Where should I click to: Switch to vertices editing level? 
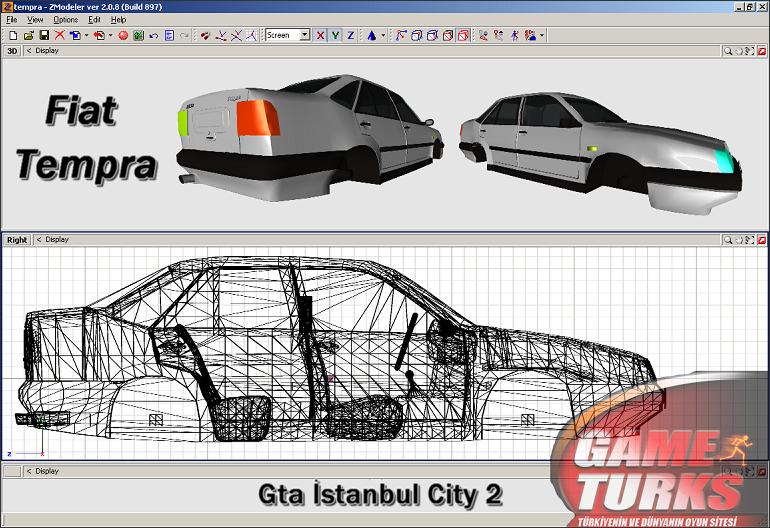tap(401, 35)
